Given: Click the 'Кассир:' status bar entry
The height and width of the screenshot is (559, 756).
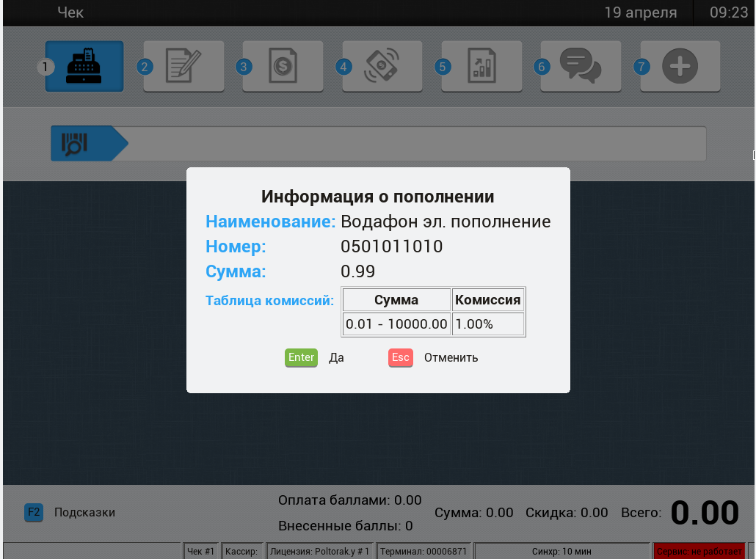Looking at the screenshot, I should pos(241,551).
